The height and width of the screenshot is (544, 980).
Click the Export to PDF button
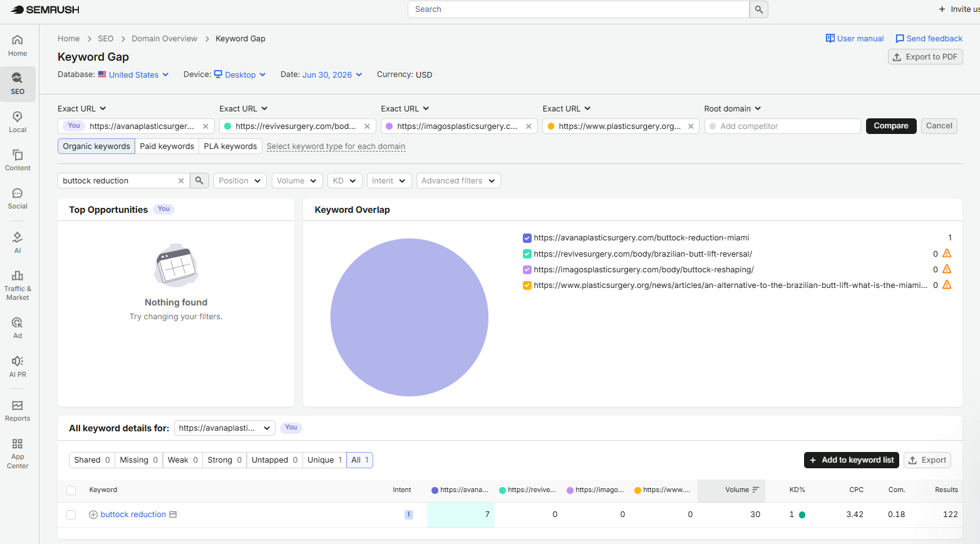point(926,57)
